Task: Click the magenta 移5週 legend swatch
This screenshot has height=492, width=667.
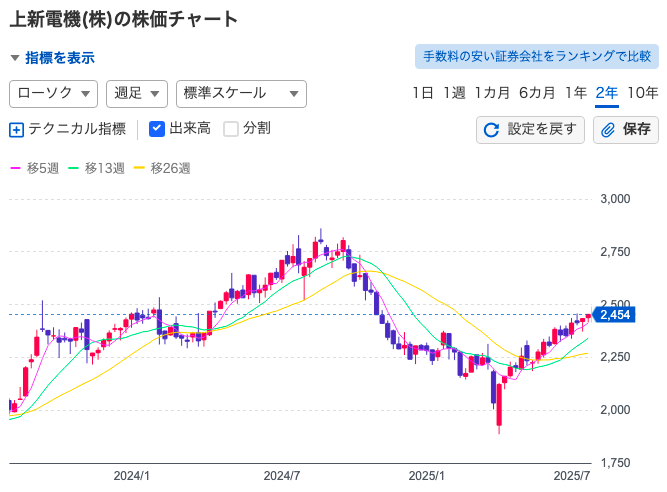Action: pos(15,168)
